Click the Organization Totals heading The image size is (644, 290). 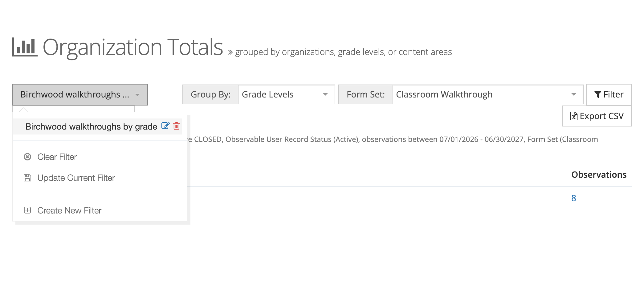click(x=133, y=47)
